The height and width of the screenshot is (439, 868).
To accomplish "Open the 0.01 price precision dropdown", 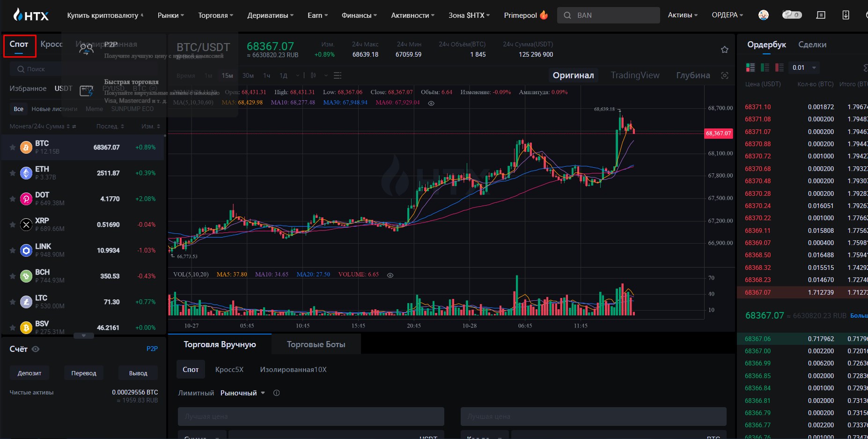I will (x=804, y=67).
